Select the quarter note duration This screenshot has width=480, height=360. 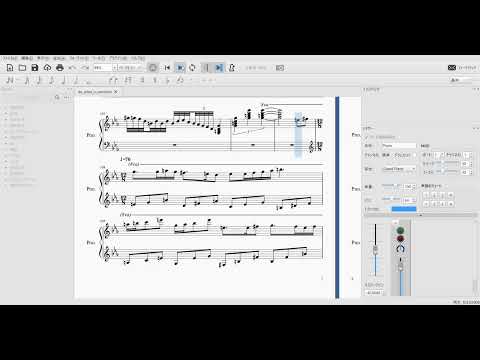(64, 80)
